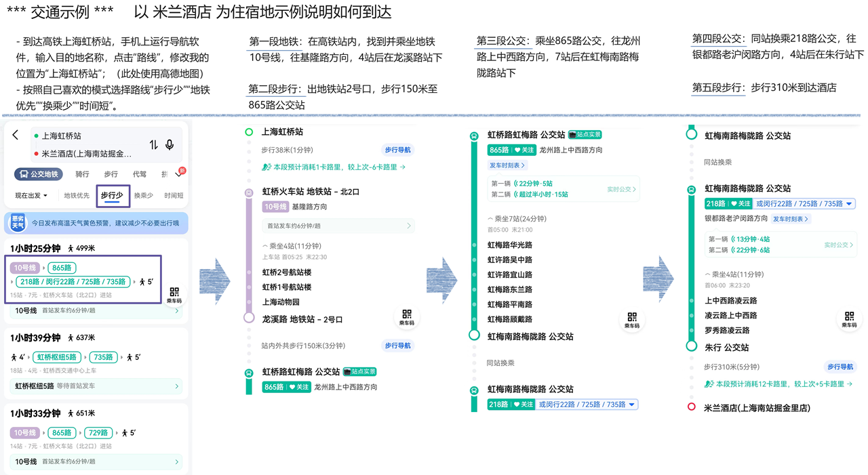
Task: Edit the 米兰酒店 destination field
Action: click(x=88, y=154)
